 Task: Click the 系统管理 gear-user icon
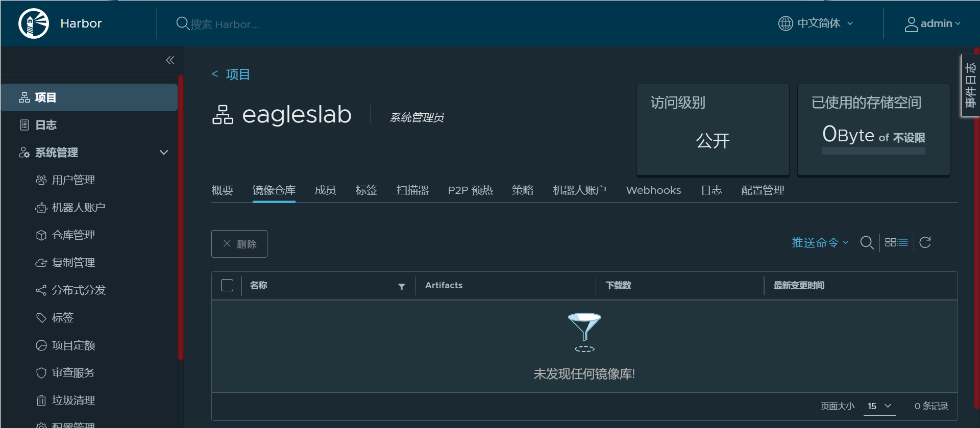click(24, 153)
